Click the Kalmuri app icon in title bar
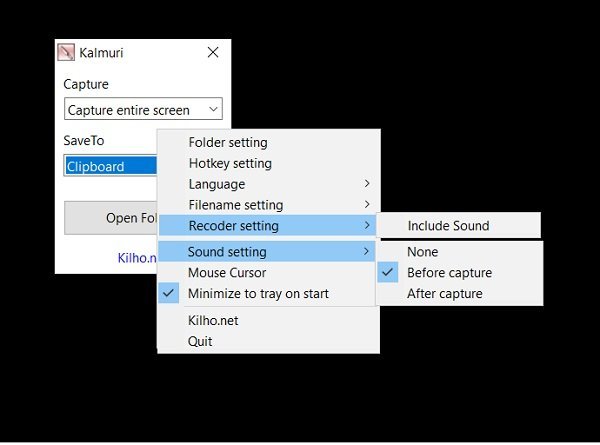The width and height of the screenshot is (600, 445). (x=66, y=52)
